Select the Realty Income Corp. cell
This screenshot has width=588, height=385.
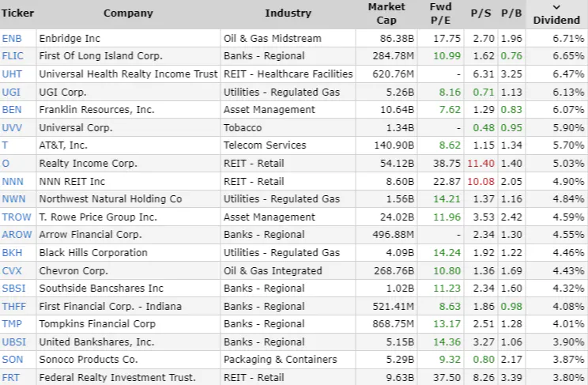pyautogui.click(x=128, y=163)
